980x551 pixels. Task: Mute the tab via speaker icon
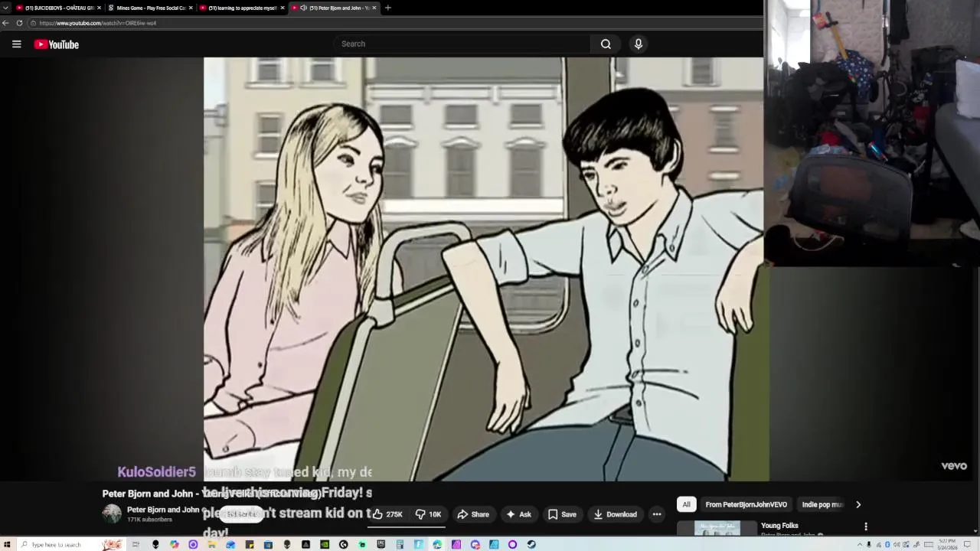(x=304, y=8)
